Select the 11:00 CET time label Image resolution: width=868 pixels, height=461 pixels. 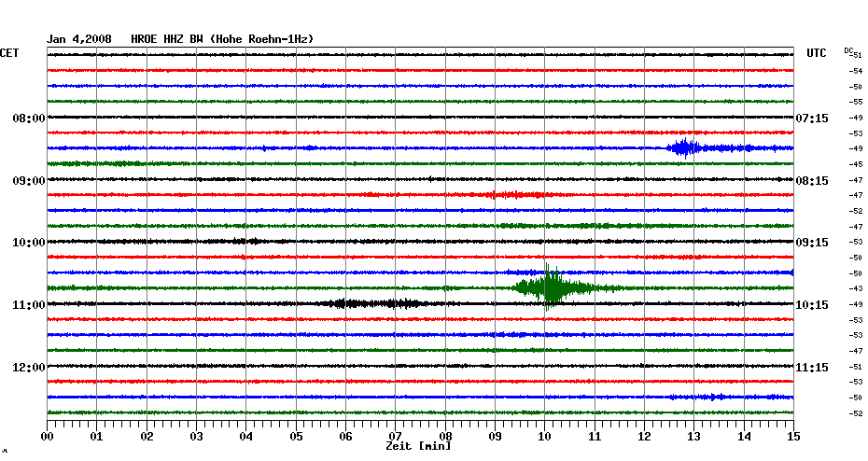pos(29,305)
